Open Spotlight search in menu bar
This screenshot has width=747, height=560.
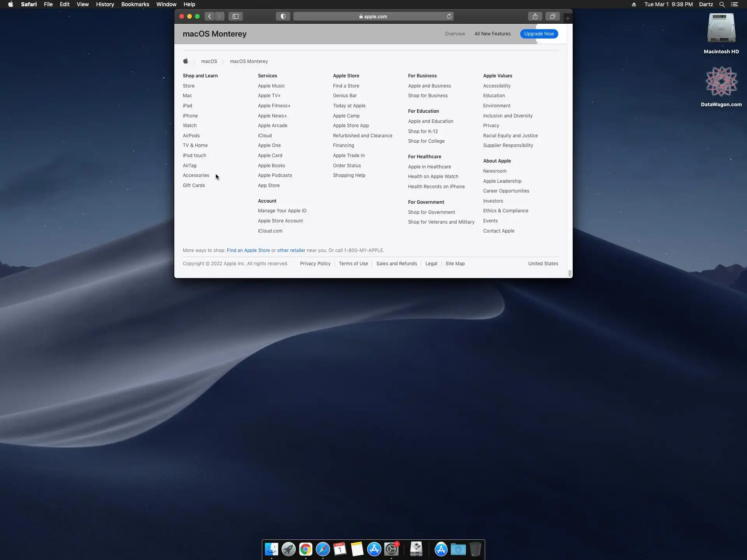pos(722,4)
